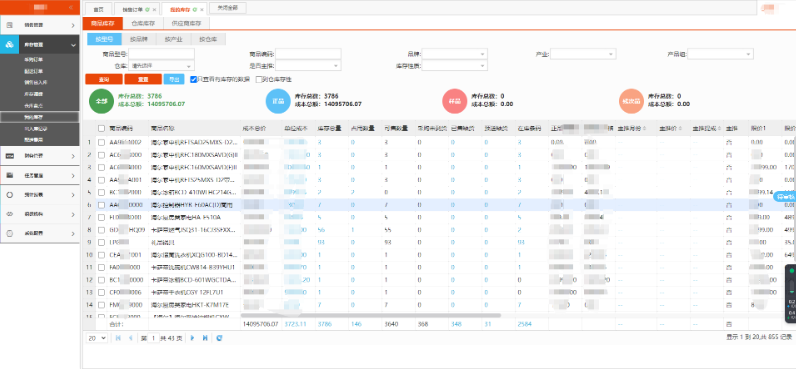Switch to the 仓库库存 tab
Viewport: 796px width, 369px height.
[143, 23]
